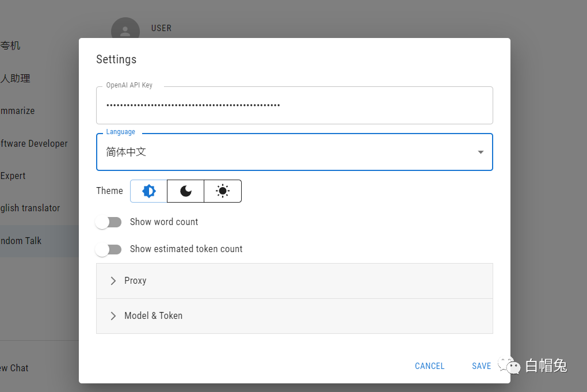This screenshot has height=392, width=587.
Task: Click the OpenAI API Key field
Action: [x=295, y=105]
